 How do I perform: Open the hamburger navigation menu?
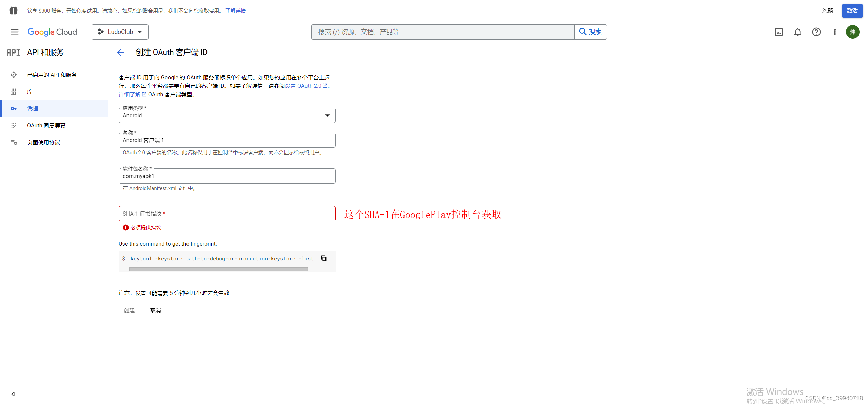click(x=14, y=32)
